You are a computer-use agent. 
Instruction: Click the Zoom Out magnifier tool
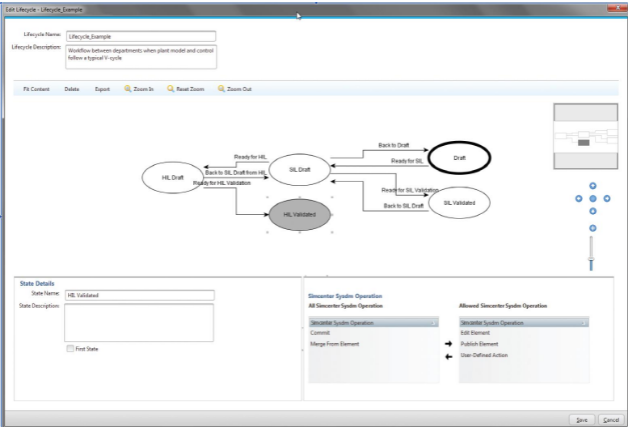pos(234,89)
